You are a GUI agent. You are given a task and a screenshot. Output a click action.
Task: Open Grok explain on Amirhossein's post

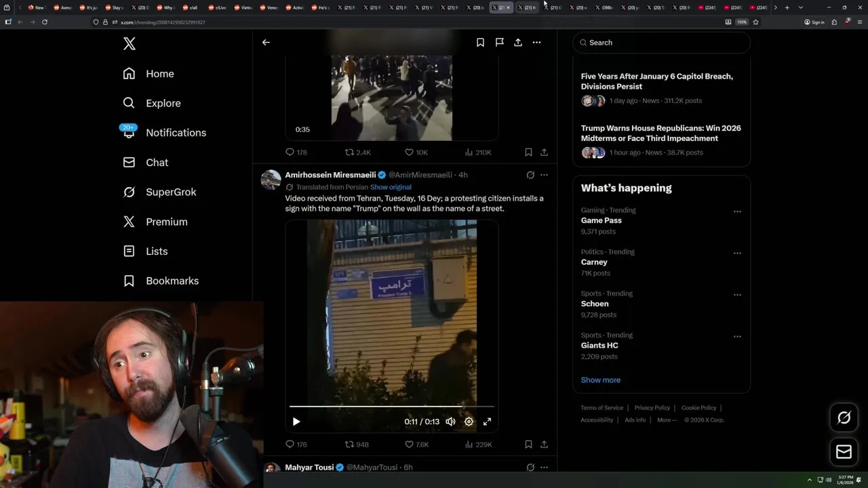click(530, 175)
